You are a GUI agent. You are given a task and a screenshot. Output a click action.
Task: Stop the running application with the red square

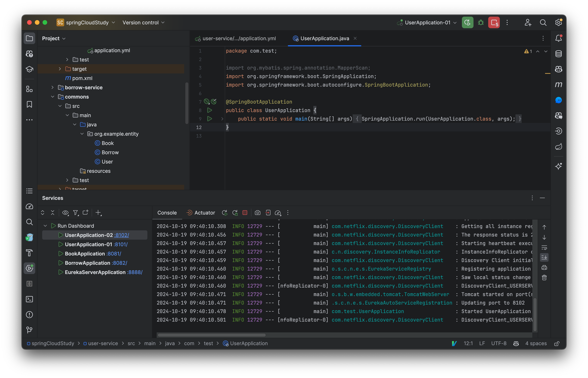245,213
